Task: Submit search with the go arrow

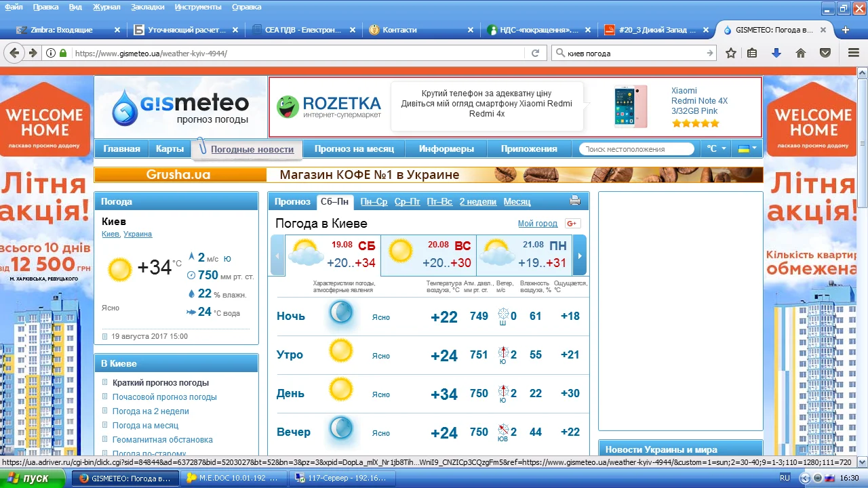Action: pyautogui.click(x=710, y=53)
